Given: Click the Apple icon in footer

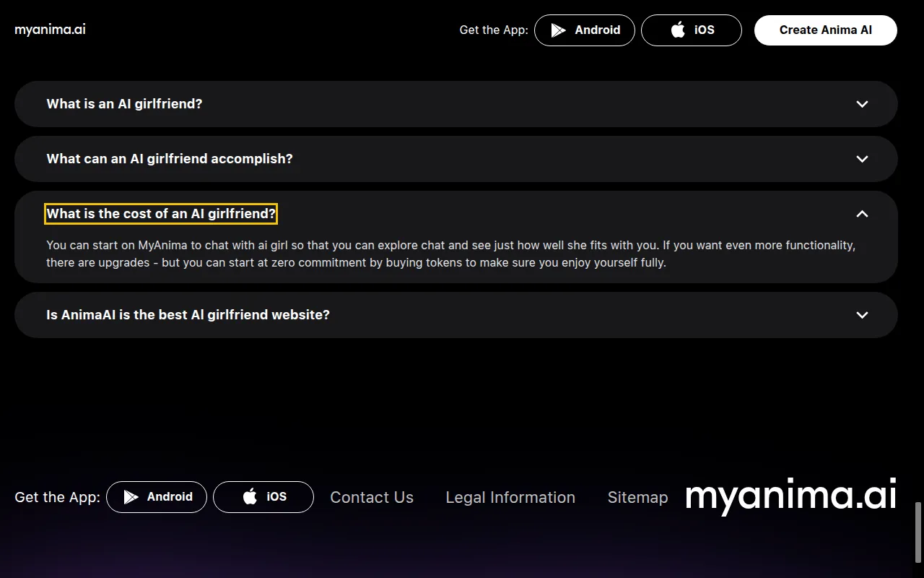Looking at the screenshot, I should [x=250, y=497].
